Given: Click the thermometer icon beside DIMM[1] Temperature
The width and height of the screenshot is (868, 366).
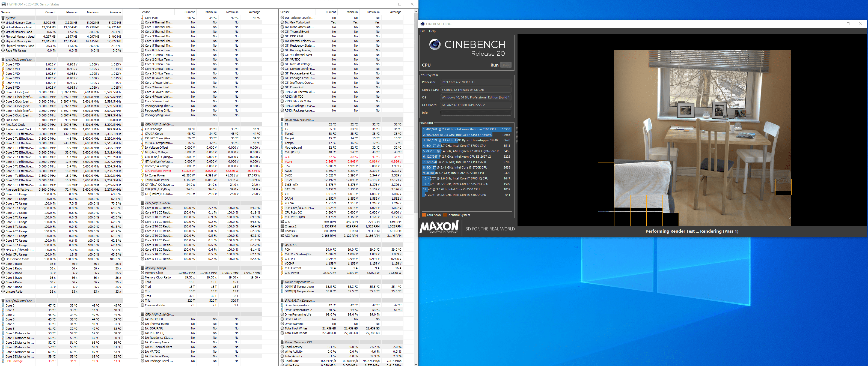Looking at the screenshot, I should click(282, 287).
